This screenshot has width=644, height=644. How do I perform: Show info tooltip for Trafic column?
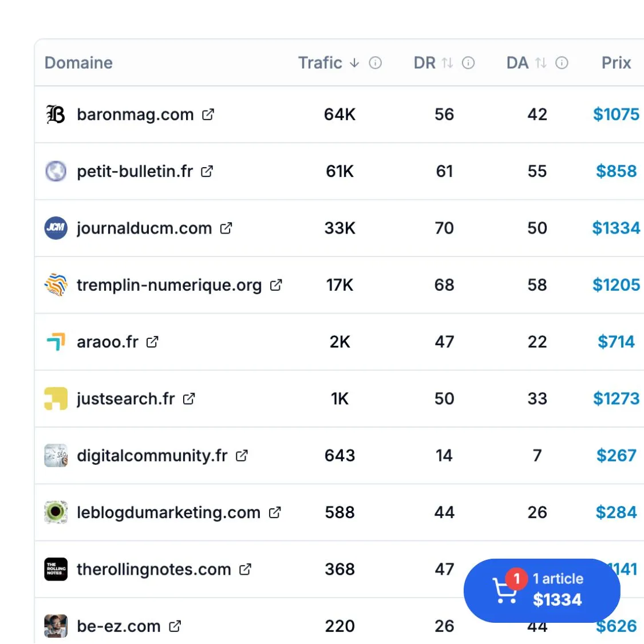(375, 63)
